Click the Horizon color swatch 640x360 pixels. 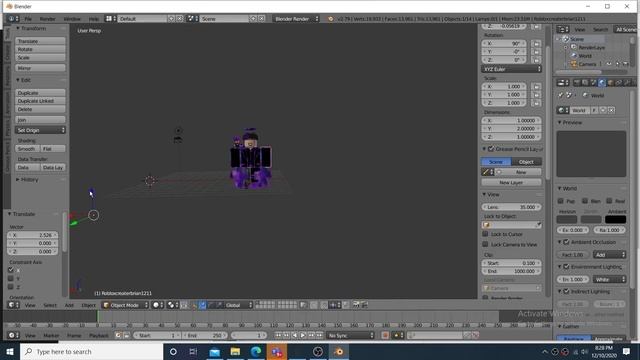tap(567, 220)
